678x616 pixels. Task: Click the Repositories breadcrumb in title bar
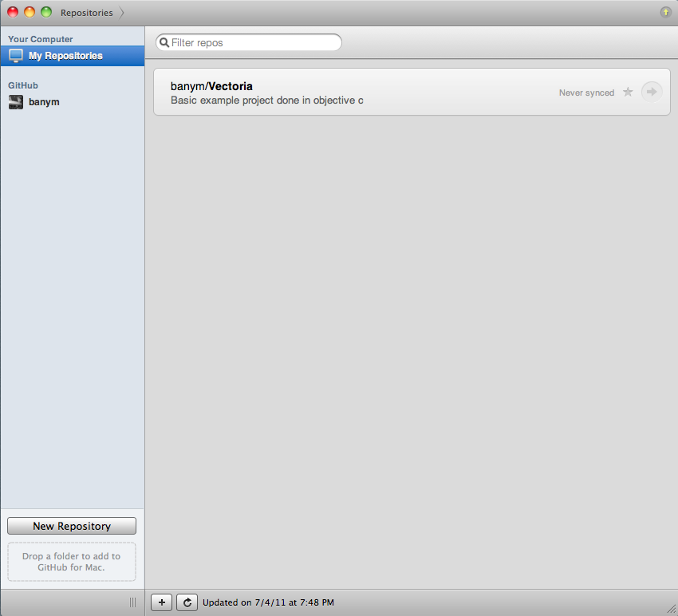[x=86, y=13]
